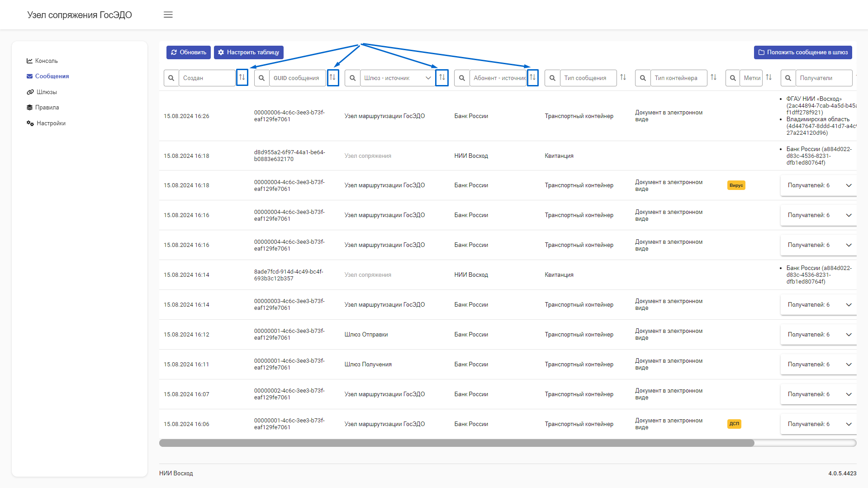Open Настройки in the sidebar
This screenshot has height=488, width=868.
coord(46,123)
